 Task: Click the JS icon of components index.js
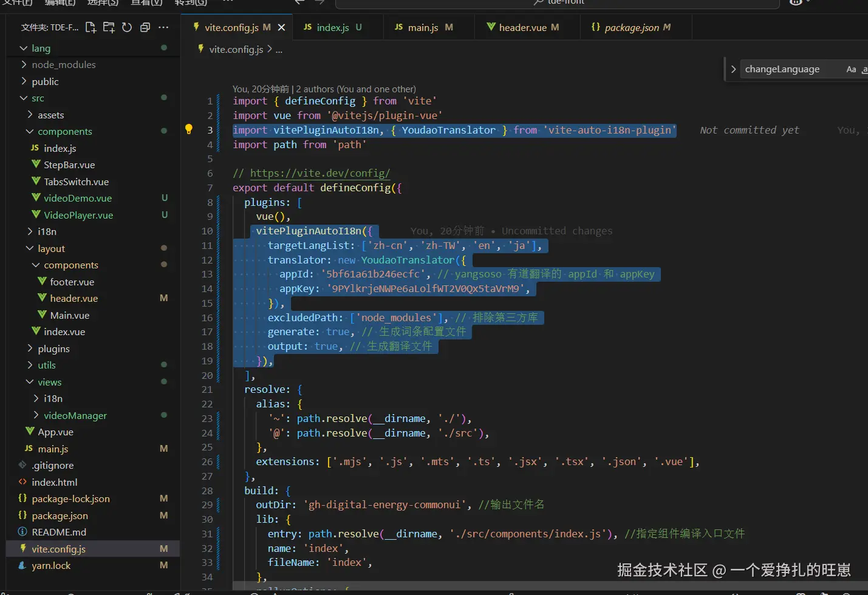(35, 148)
